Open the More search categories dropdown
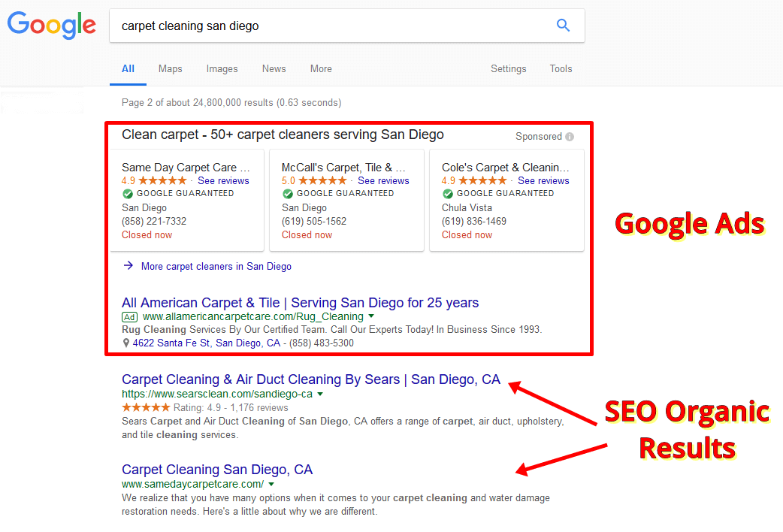 (x=321, y=68)
